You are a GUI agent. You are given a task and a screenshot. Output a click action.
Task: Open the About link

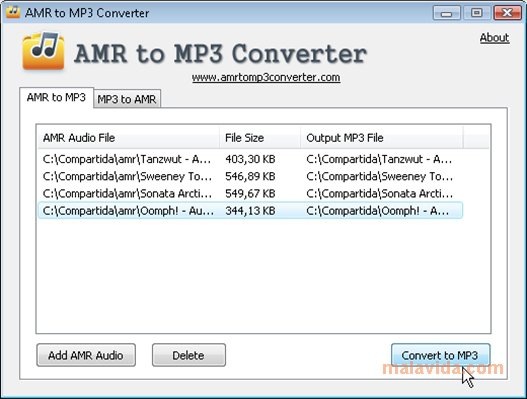pyautogui.click(x=494, y=38)
